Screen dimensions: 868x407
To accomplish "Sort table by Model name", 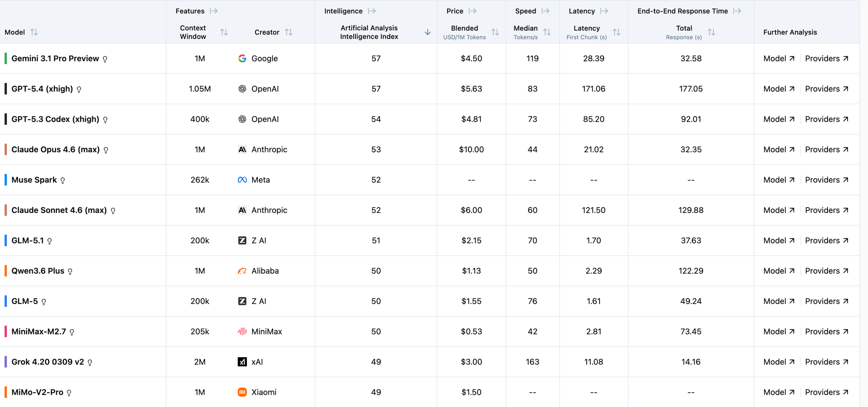I will (x=34, y=32).
